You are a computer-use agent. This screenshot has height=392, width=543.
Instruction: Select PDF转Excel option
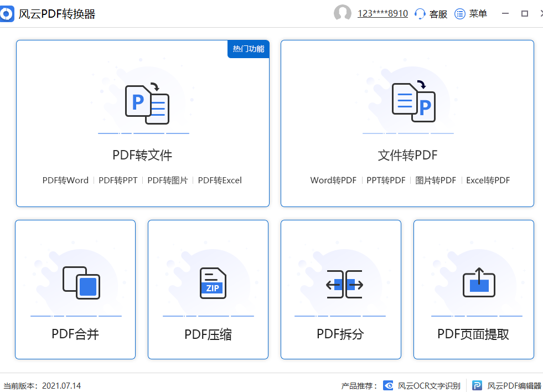coord(220,180)
